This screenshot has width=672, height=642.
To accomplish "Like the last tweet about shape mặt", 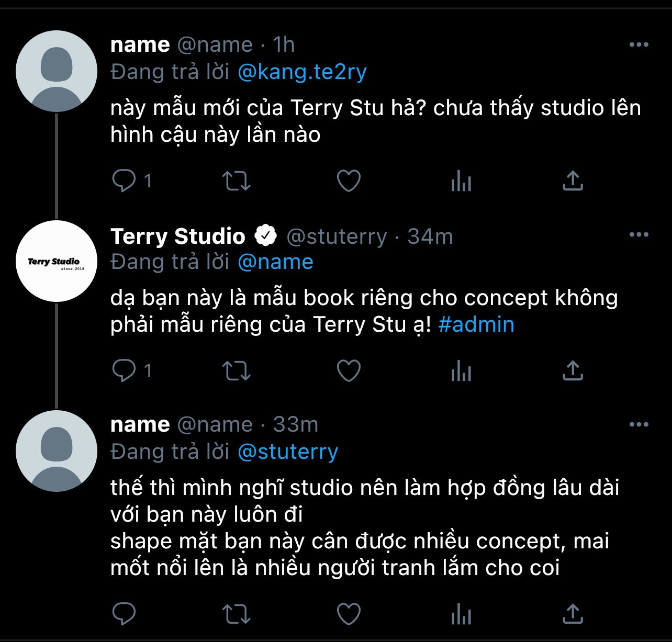I will pyautogui.click(x=349, y=614).
